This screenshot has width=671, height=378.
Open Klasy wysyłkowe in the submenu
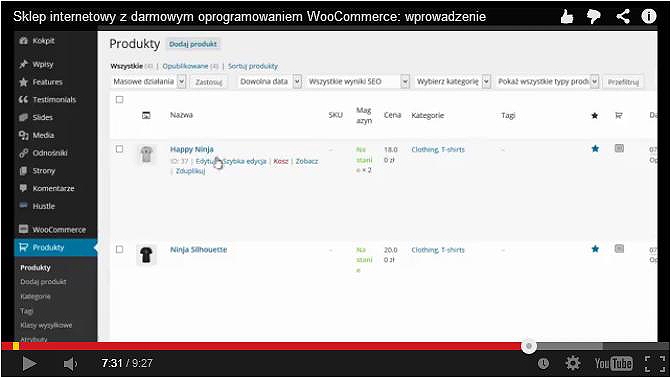pyautogui.click(x=46, y=325)
